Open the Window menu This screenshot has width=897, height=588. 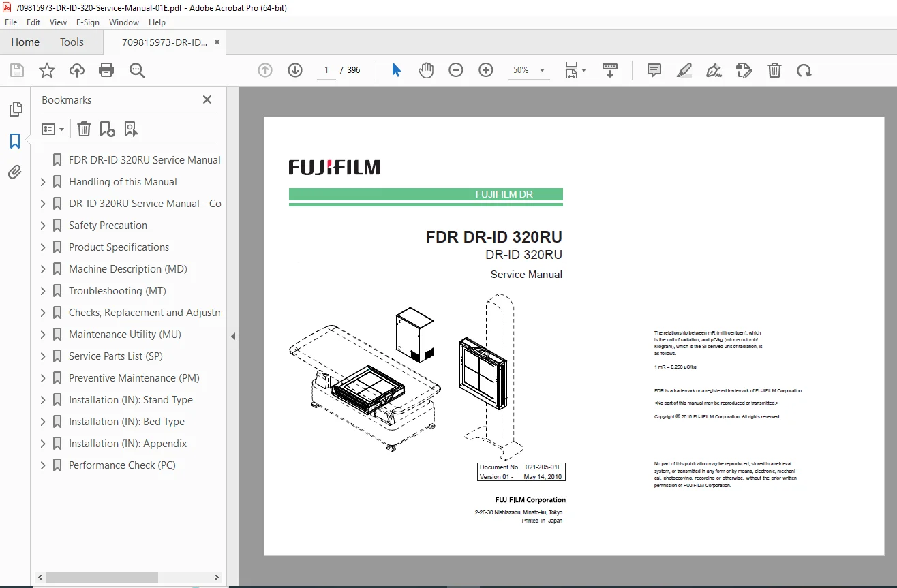pos(124,22)
